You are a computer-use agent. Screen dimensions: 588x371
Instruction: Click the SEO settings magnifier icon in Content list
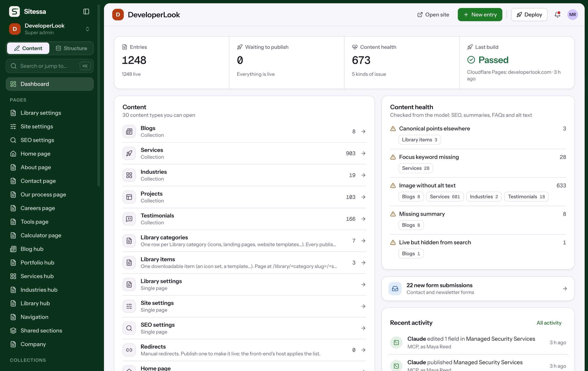coord(129,328)
